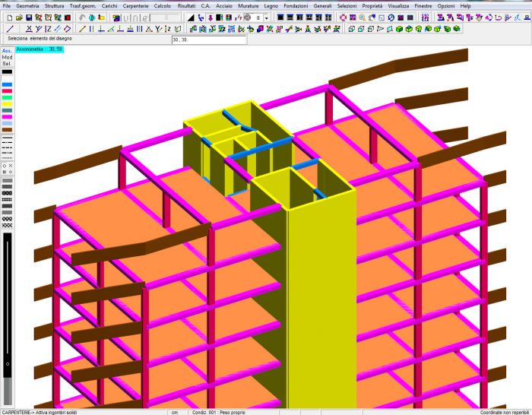The width and height of the screenshot is (532, 415).
Task: Click the coordinate input field showing 30., 30.
Action: (x=205, y=39)
